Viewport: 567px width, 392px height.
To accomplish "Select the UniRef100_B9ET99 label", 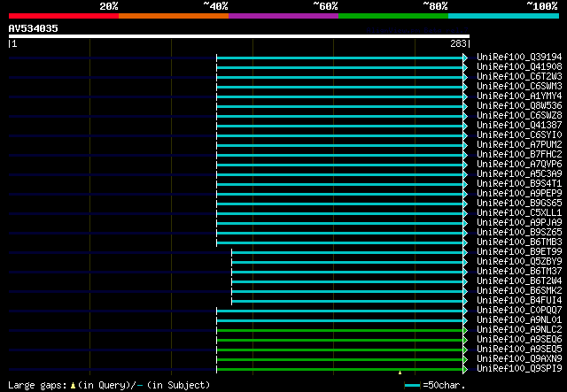I will click(x=519, y=252).
